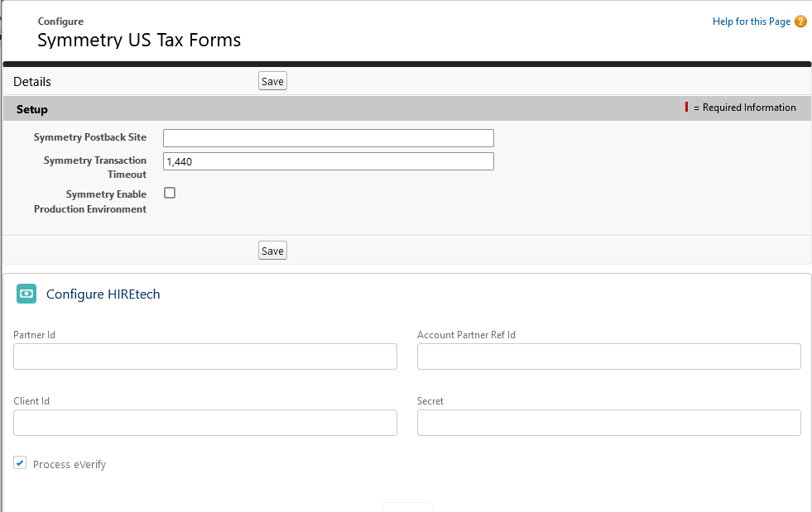Screen dimensions: 812x512
Task: Click the Client Id text box
Action: (205, 423)
